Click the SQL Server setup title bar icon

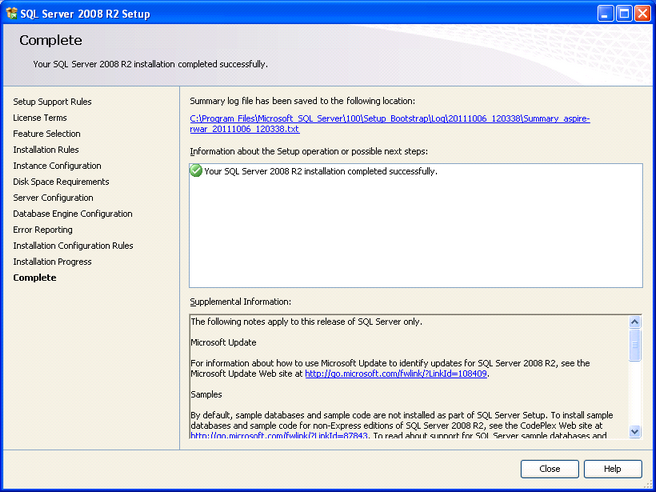pos(12,12)
